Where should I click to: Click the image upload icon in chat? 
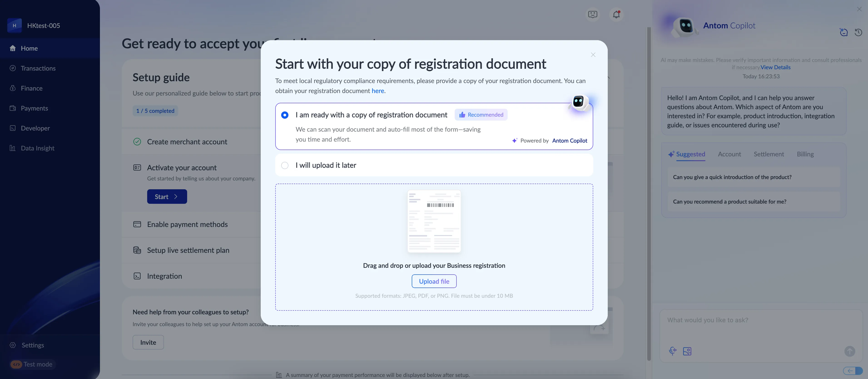click(687, 351)
